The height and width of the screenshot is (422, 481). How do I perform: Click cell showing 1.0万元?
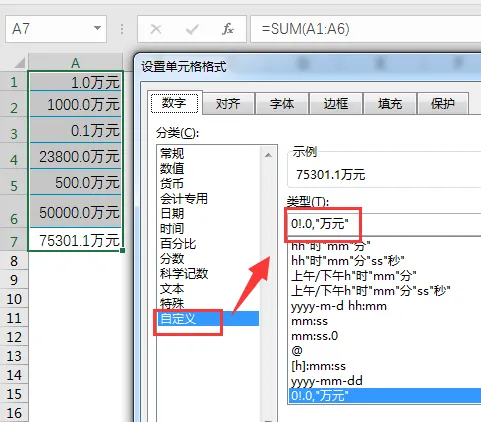coord(76,82)
